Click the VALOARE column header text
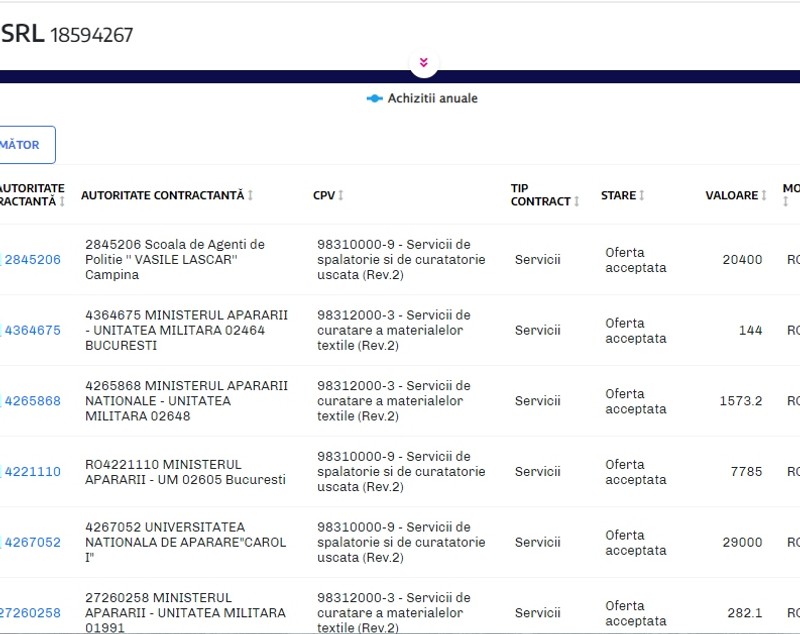The width and height of the screenshot is (800, 634). [732, 195]
